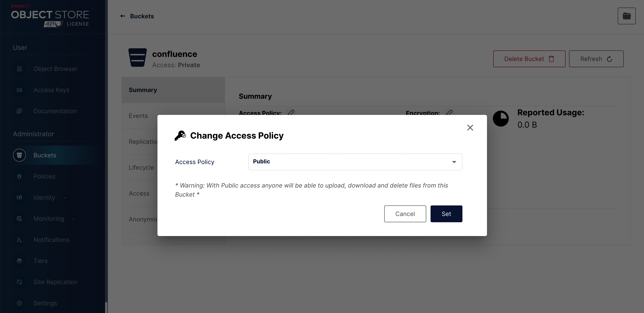Viewport: 644px width, 313px height.
Task: Expand the Identity submenu chevron
Action: pyautogui.click(x=65, y=198)
